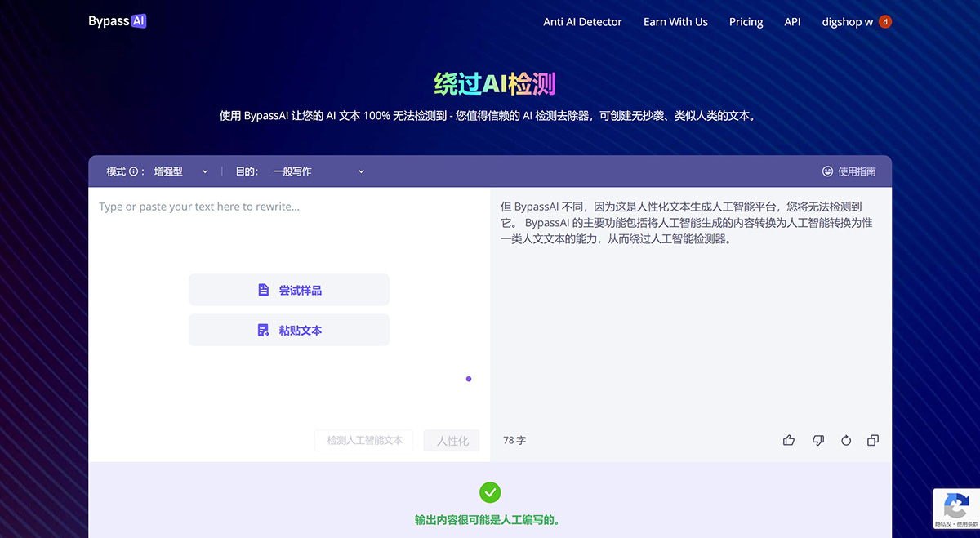Open Anti AI Detector page
Image resolution: width=980 pixels, height=538 pixels.
click(582, 22)
